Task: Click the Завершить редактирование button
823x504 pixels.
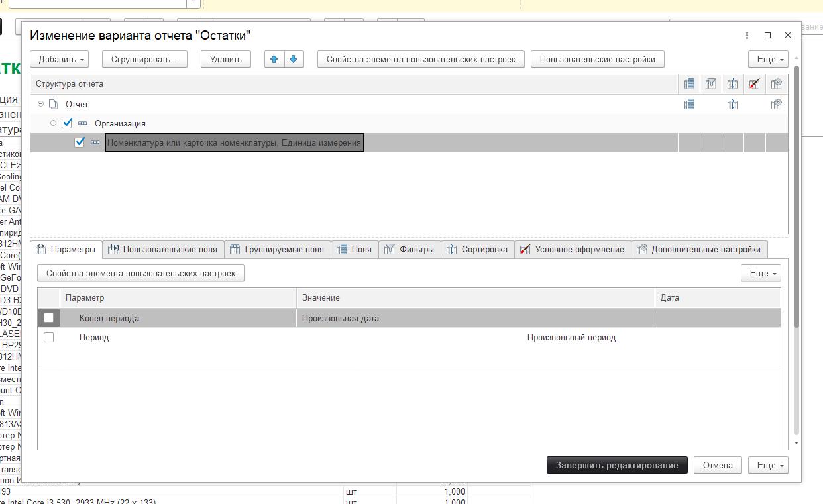Action: (x=616, y=465)
